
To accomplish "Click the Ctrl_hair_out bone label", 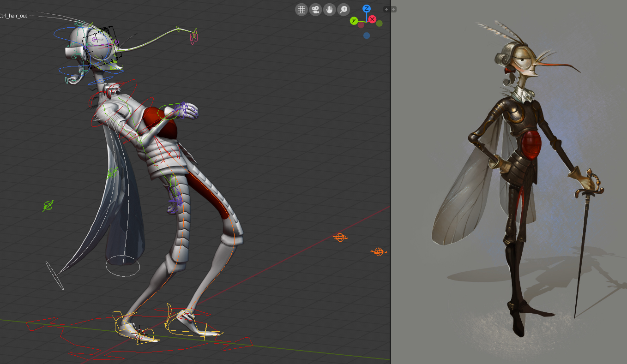I will pyautogui.click(x=14, y=16).
